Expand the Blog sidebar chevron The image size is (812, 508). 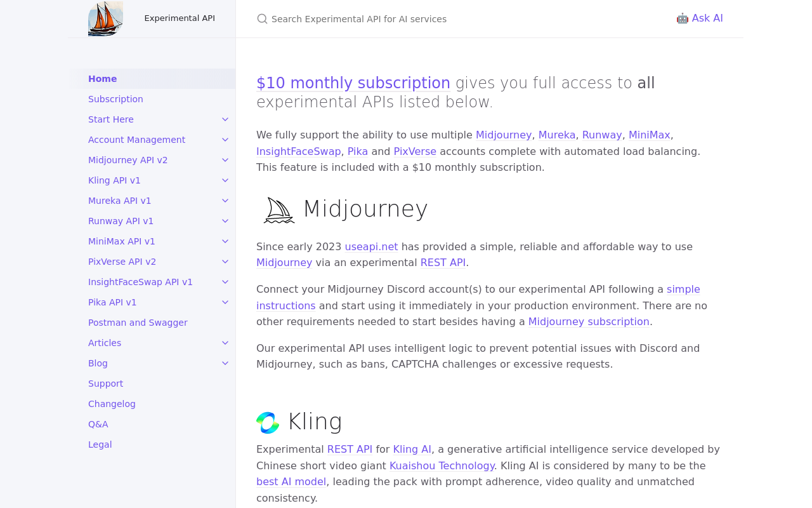coord(225,363)
